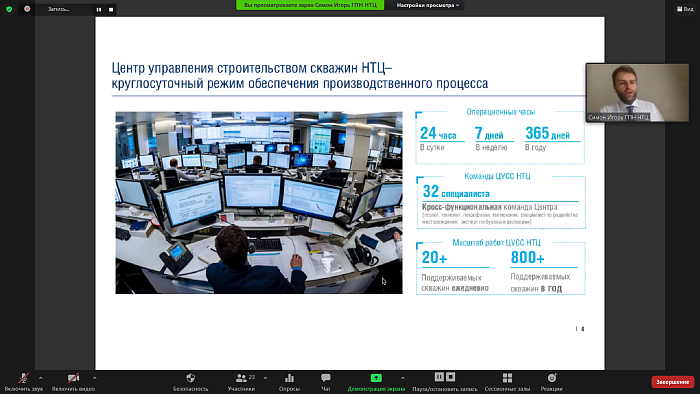The image size is (700, 394).
Task: Open the Security (Безопасность) shield icon
Action: [191, 378]
